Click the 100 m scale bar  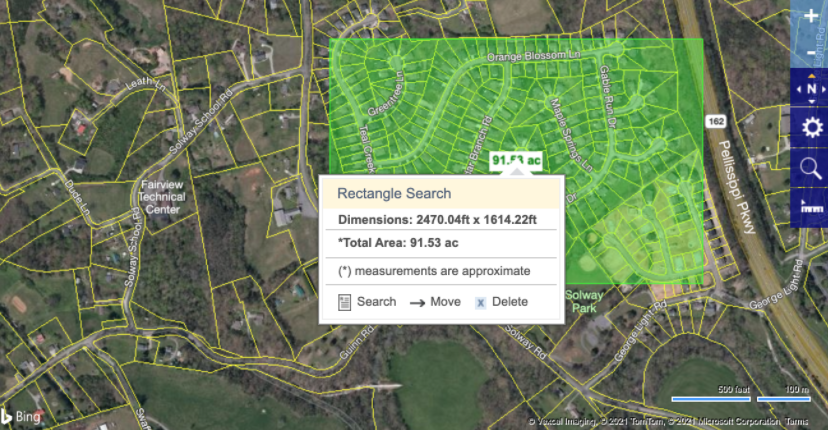coord(784,395)
